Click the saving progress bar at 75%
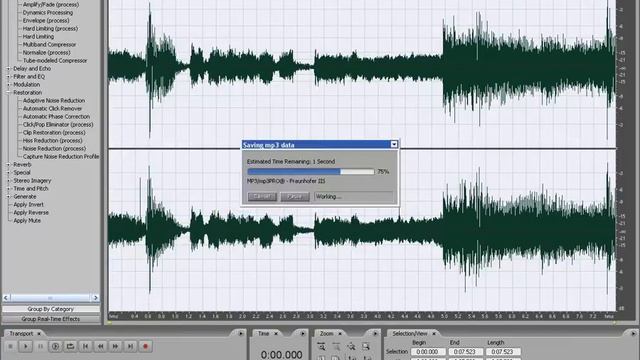 click(x=311, y=172)
